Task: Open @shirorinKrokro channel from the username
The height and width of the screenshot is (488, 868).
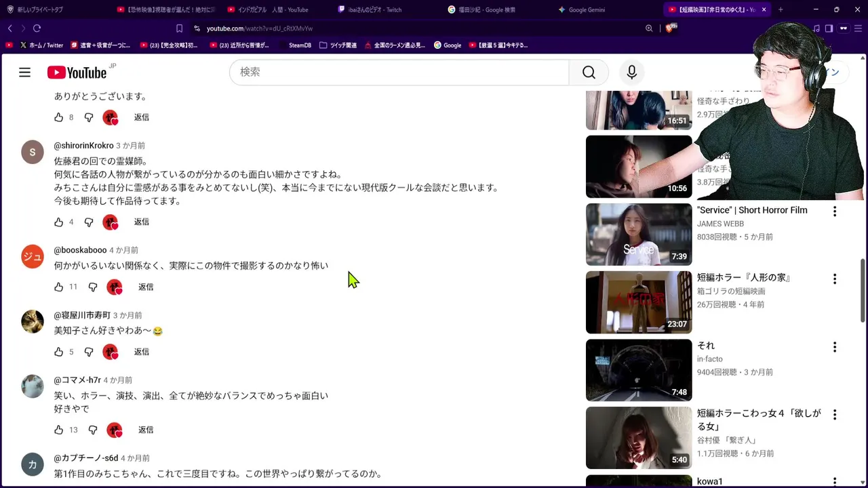Action: 83,146
